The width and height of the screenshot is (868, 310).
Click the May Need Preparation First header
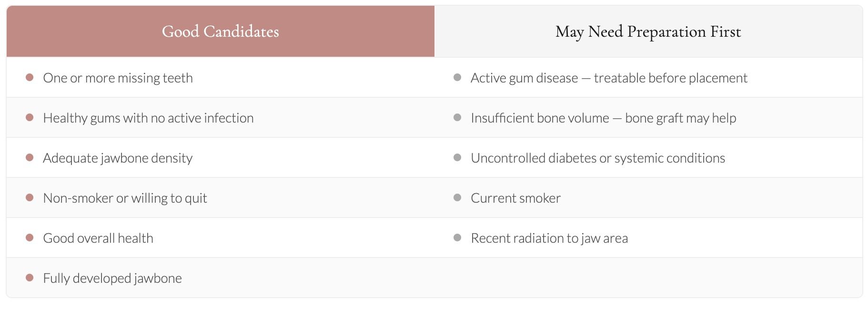point(648,31)
